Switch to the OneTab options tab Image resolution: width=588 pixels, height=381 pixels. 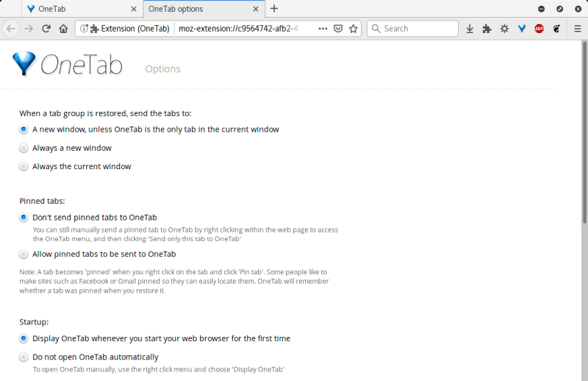coord(204,9)
